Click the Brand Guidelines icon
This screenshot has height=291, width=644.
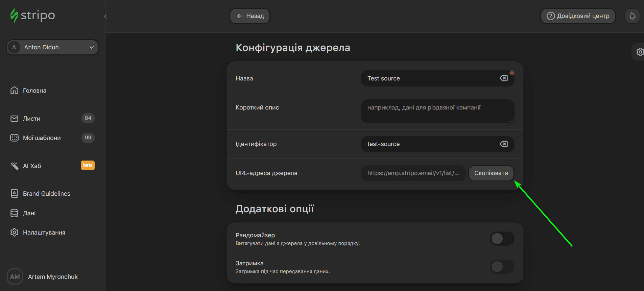click(x=14, y=193)
